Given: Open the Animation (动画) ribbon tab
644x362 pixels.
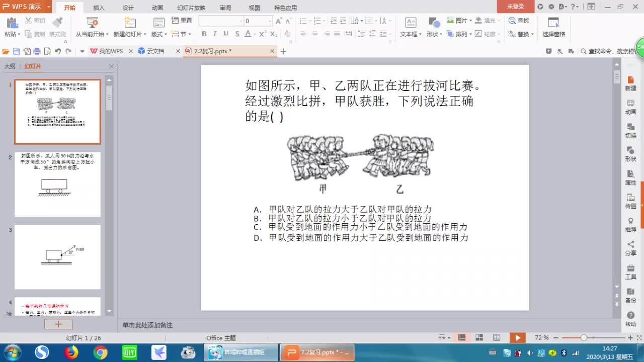Looking at the screenshot, I should click(x=157, y=8).
